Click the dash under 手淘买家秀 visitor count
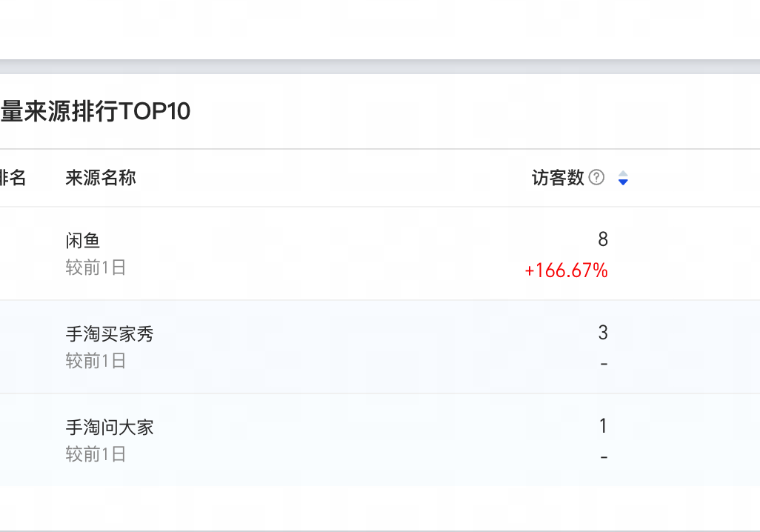760x532 pixels. click(604, 364)
